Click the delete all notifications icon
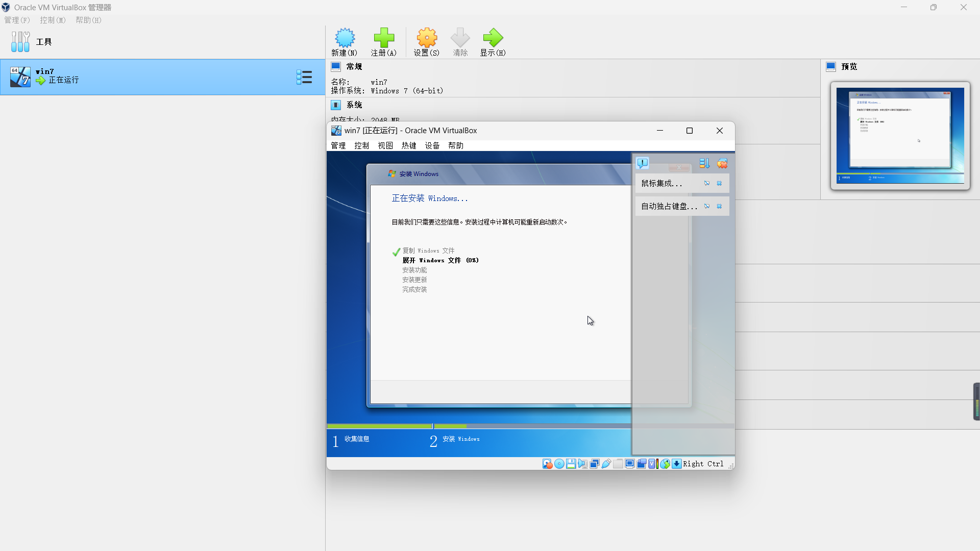This screenshot has width=980, height=551. tap(722, 163)
